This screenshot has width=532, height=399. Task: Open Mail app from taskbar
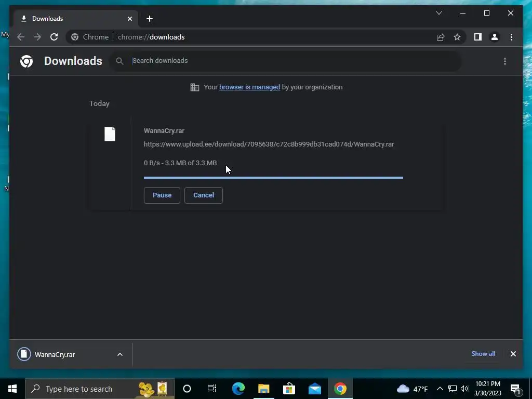pos(314,389)
